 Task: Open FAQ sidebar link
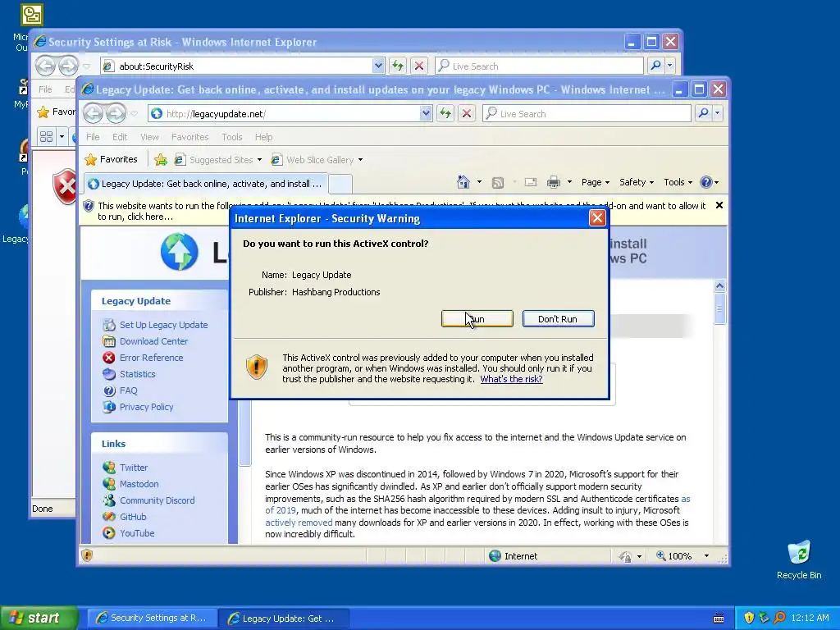(x=128, y=390)
